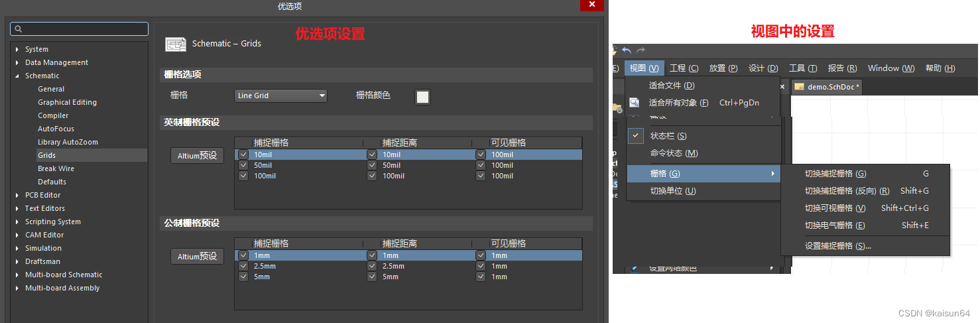This screenshot has width=980, height=323.
Task: Click the Undo arrow icon
Action: 627,50
